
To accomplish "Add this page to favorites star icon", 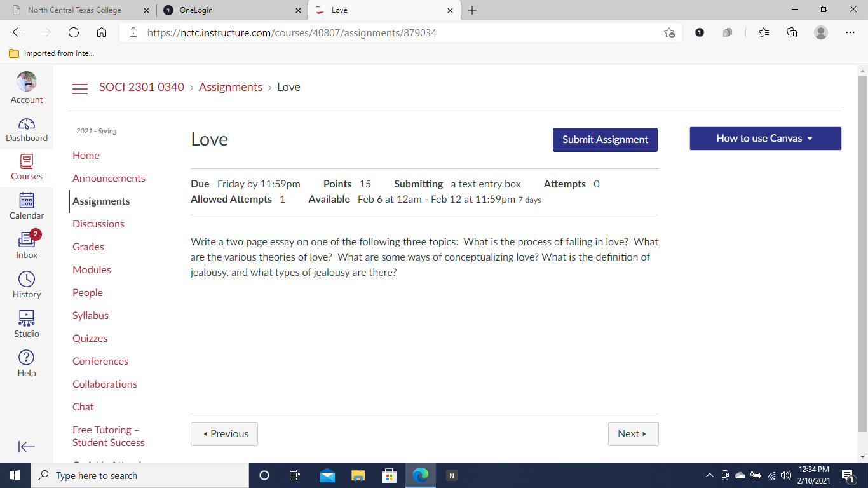I will tap(669, 32).
